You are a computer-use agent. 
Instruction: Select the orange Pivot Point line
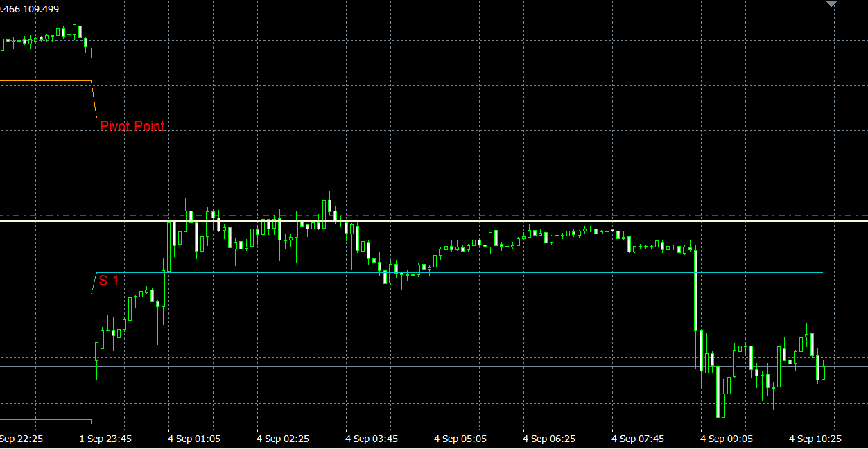(x=458, y=118)
